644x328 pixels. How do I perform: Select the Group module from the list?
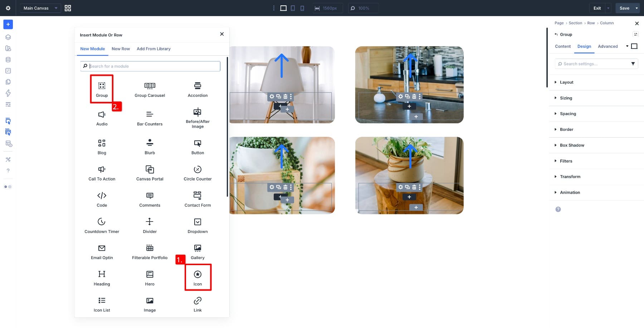[102, 89]
